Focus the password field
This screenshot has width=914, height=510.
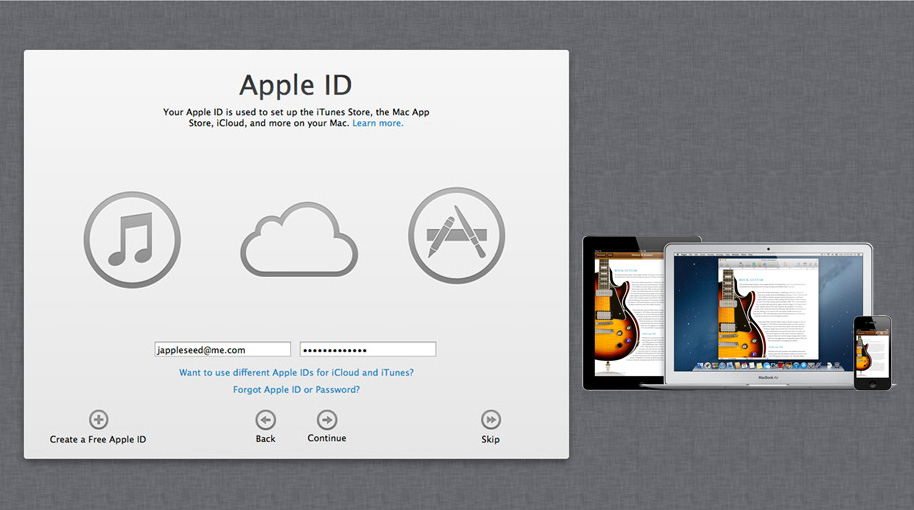point(368,350)
